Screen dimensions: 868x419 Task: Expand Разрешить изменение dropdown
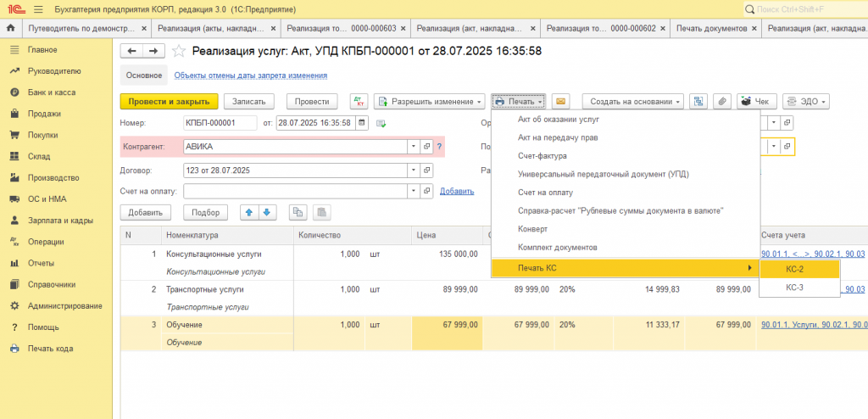click(430, 102)
